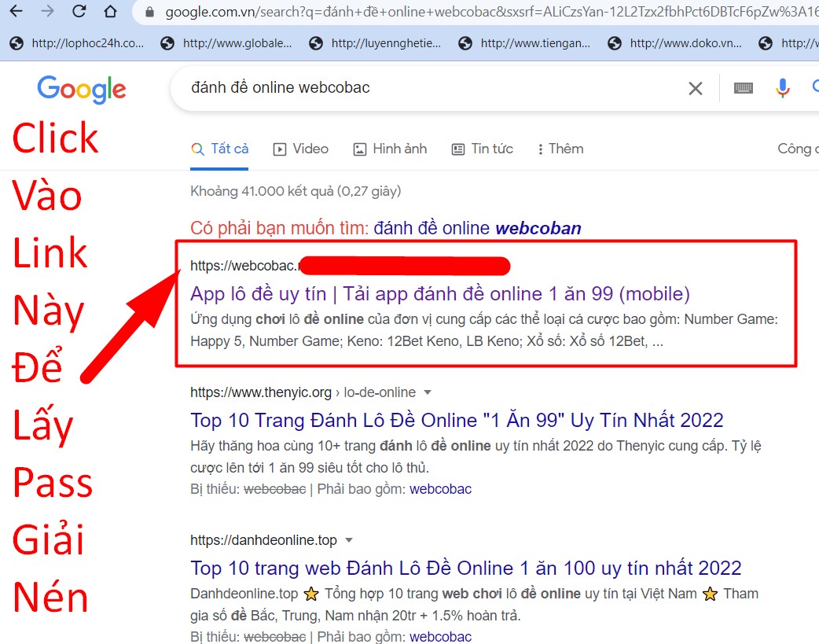Click the danhdeonline.top result URL
The height and width of the screenshot is (644, 819).
click(263, 540)
